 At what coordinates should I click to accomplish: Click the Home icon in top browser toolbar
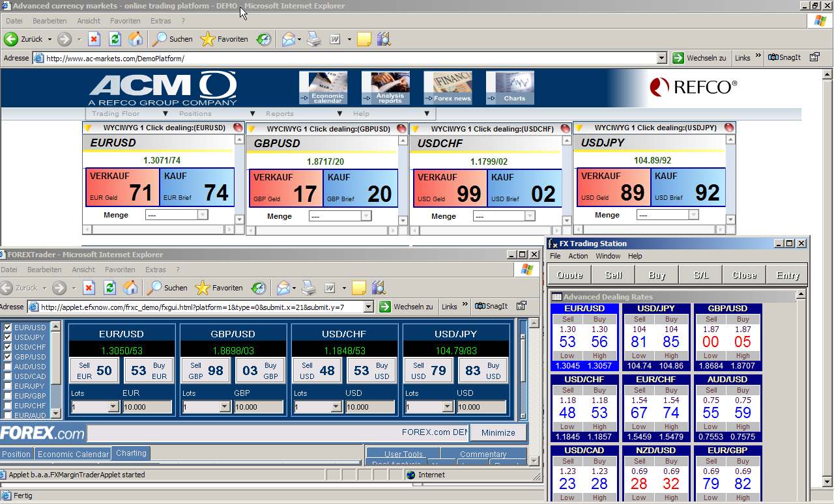click(136, 39)
